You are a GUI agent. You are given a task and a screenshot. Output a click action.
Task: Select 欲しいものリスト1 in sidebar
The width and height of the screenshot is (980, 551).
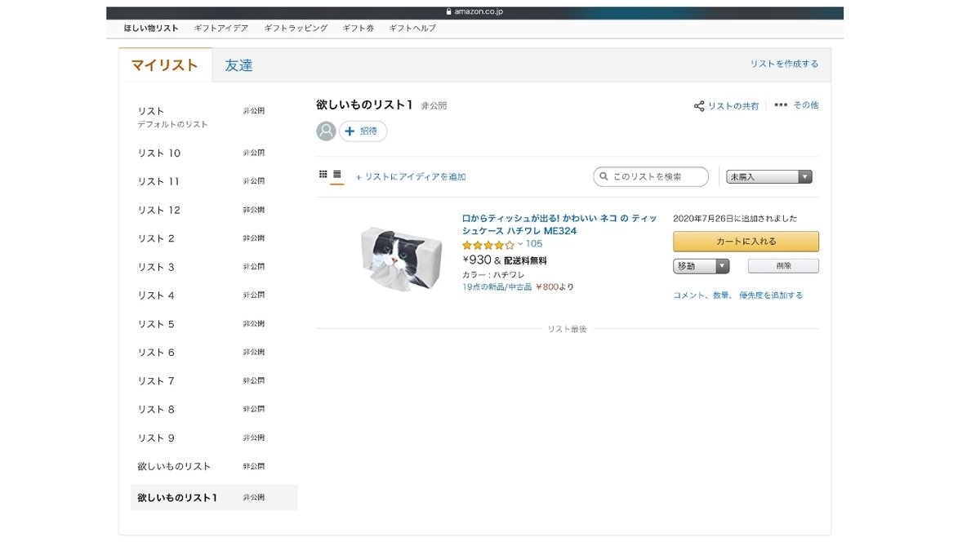point(214,497)
